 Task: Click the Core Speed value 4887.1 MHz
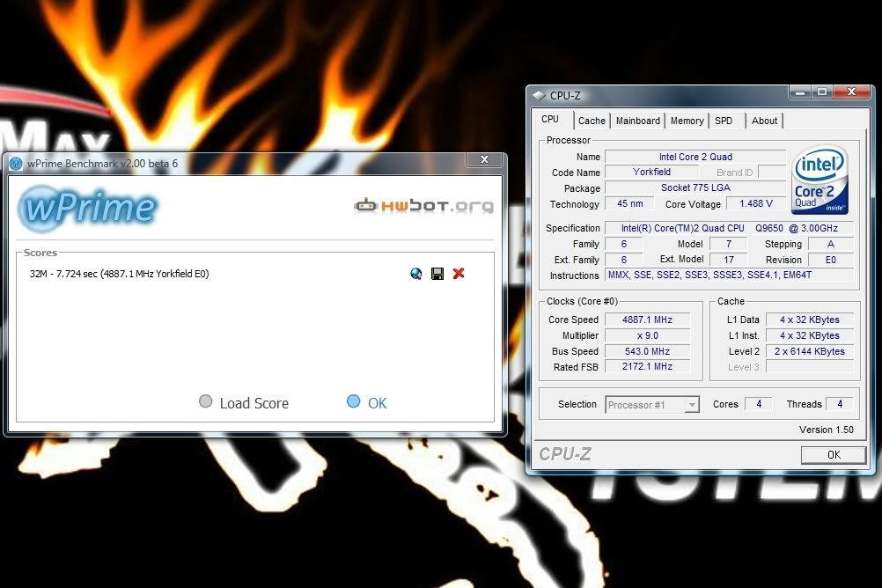[648, 320]
